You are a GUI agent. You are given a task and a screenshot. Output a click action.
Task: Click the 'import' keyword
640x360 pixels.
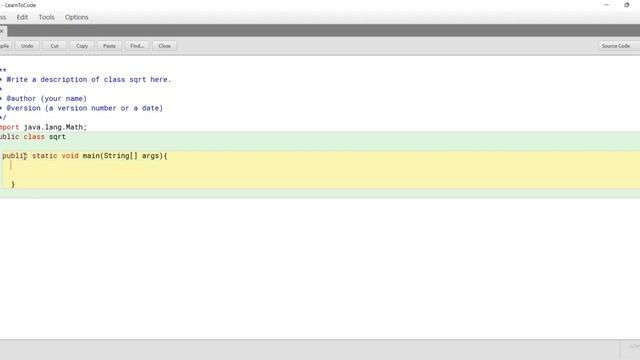pos(9,127)
